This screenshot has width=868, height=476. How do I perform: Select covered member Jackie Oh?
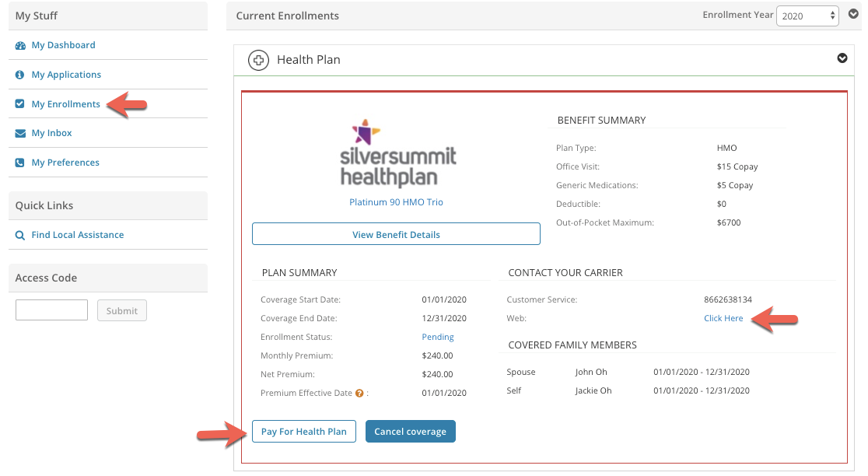593,390
